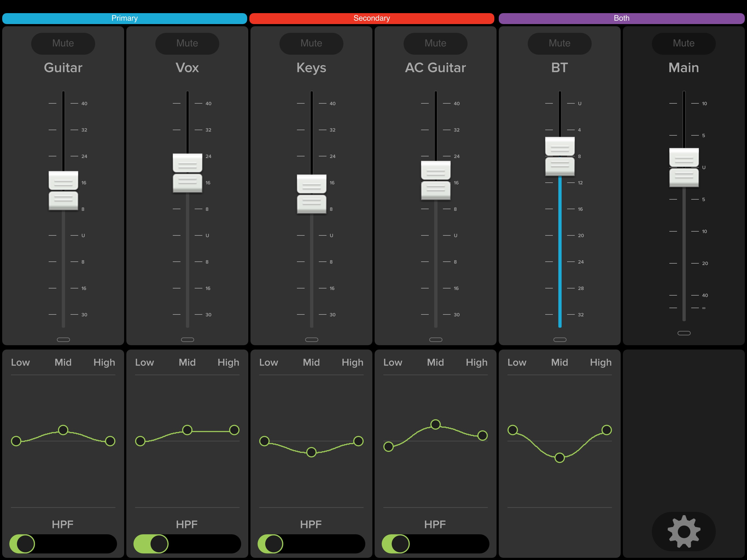
Task: Click the Keys channel fader knob
Action: (311, 194)
